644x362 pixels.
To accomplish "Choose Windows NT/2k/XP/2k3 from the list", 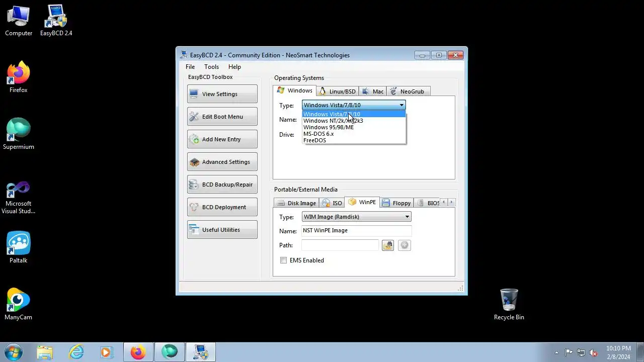I will (354, 121).
